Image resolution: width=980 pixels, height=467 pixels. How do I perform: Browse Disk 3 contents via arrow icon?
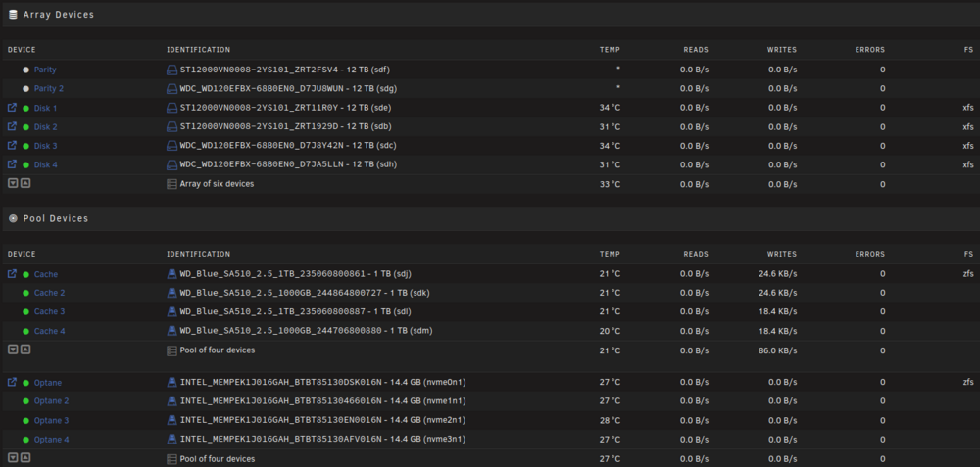coord(12,146)
